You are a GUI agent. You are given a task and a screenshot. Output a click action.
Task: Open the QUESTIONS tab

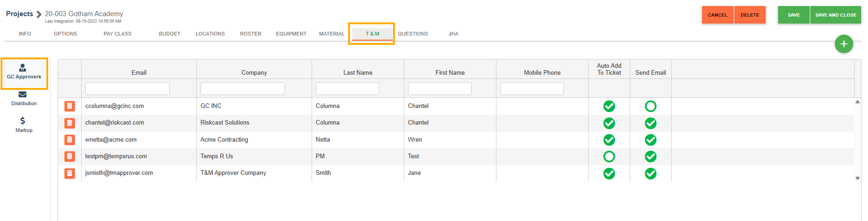(413, 34)
